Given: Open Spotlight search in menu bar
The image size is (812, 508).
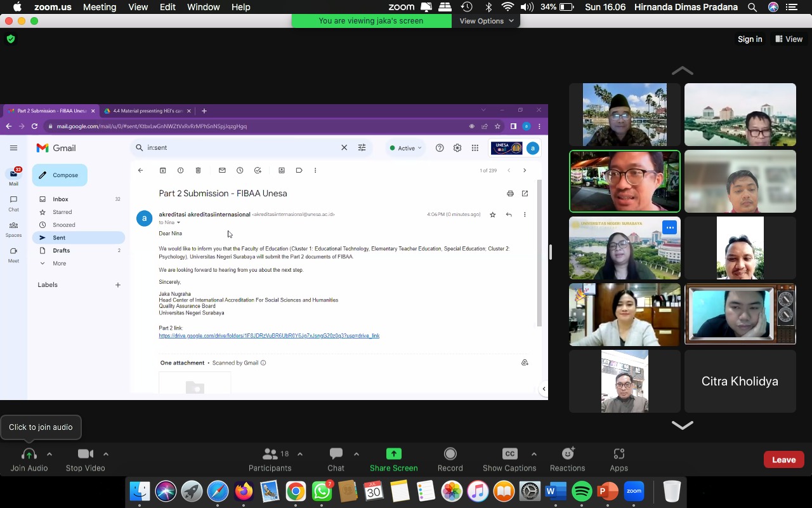Looking at the screenshot, I should click(x=752, y=7).
